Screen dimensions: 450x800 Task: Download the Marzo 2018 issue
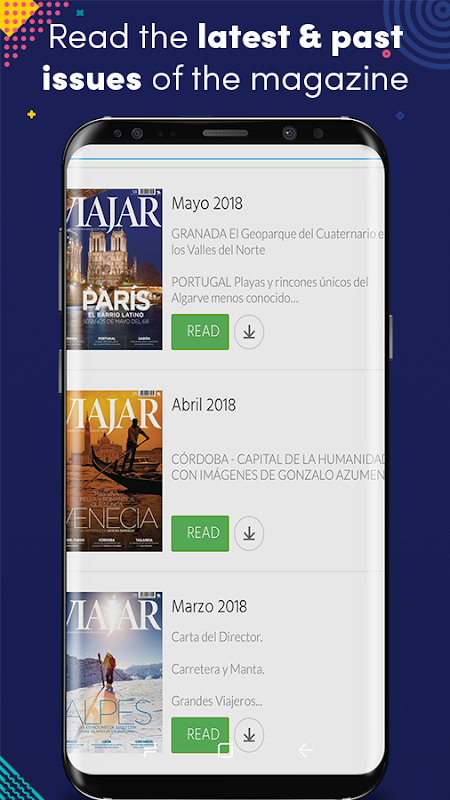tap(249, 735)
